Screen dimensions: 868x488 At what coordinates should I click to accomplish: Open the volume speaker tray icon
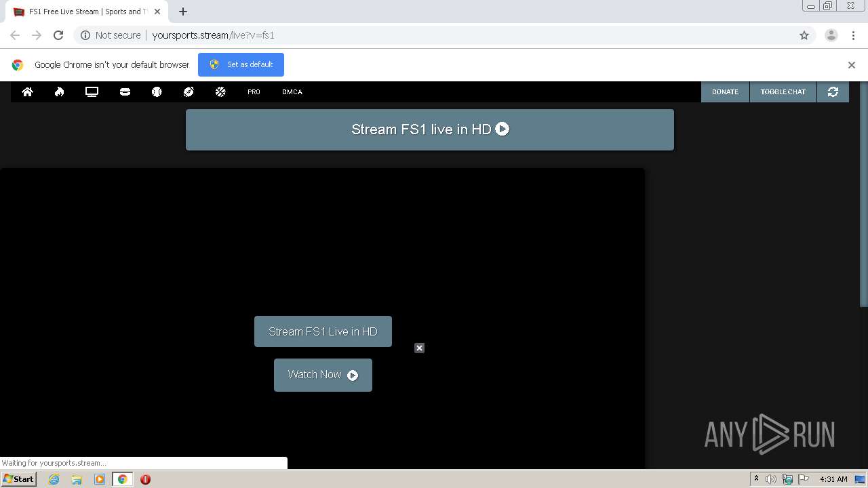pos(771,479)
